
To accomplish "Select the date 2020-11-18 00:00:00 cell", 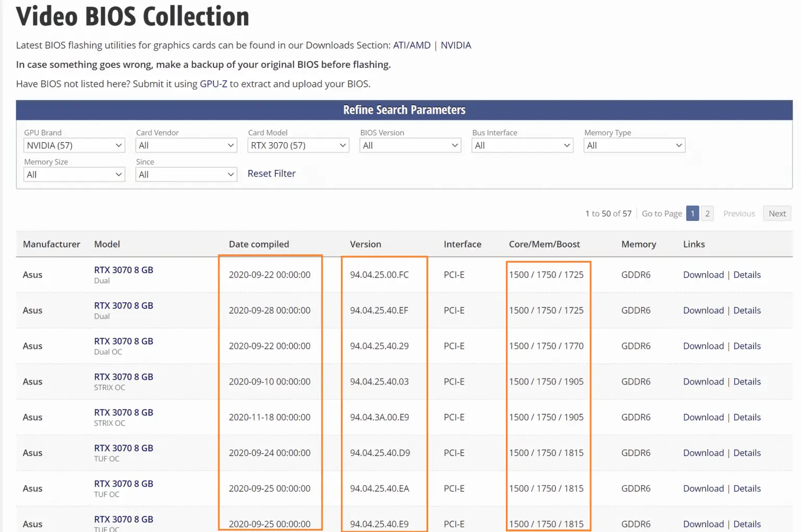I will [x=270, y=417].
